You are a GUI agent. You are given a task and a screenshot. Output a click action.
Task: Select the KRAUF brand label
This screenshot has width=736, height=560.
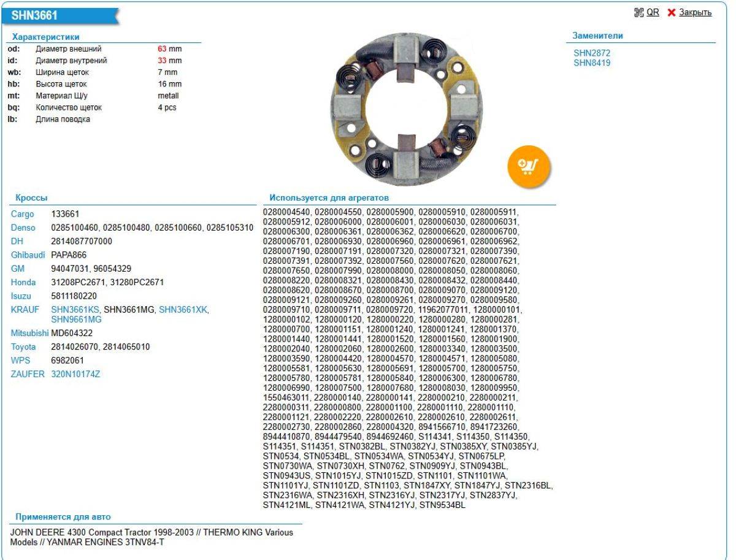coord(25,310)
